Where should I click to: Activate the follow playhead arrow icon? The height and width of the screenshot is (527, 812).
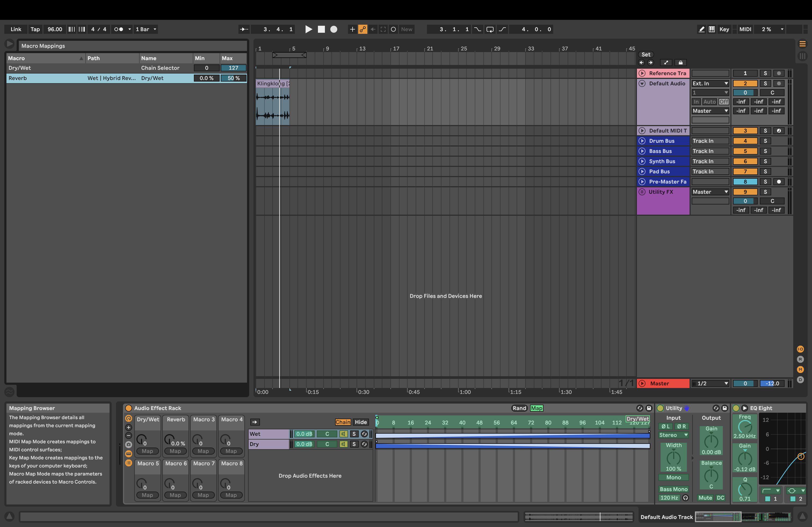(244, 29)
